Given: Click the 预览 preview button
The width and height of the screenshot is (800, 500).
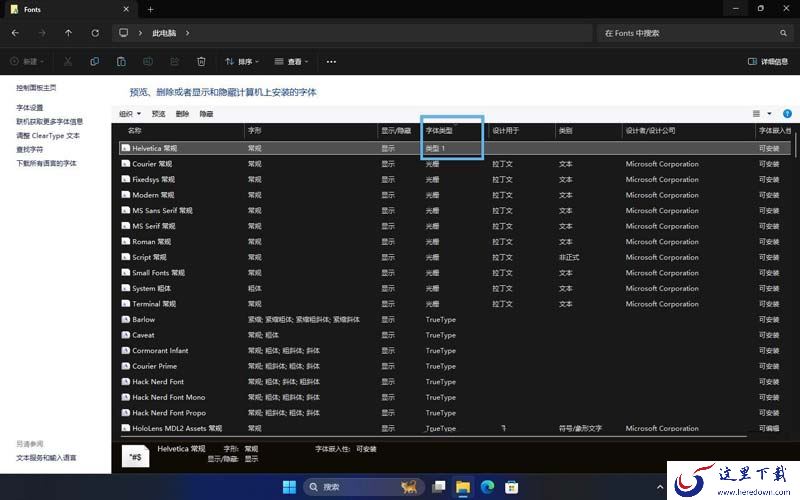Looking at the screenshot, I should 158,114.
